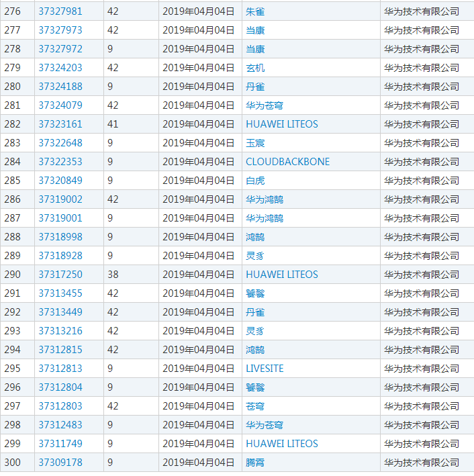Open registration number 37327981 link
Screen dimensions: 474x476
pyautogui.click(x=60, y=11)
